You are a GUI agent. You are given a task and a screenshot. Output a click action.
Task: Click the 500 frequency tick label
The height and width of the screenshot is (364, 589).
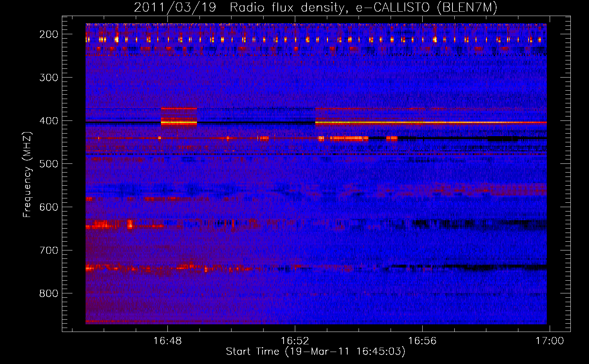pyautogui.click(x=49, y=164)
